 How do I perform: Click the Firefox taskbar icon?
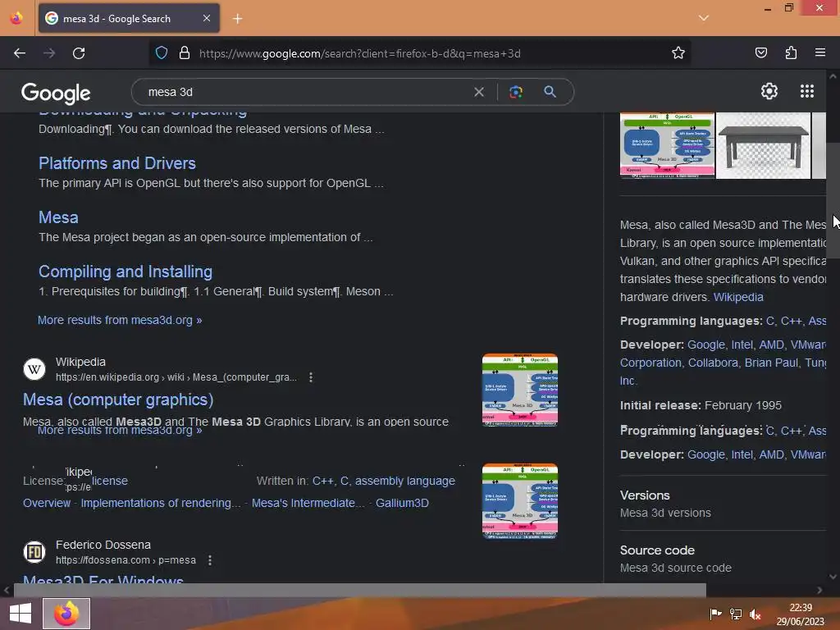(x=66, y=614)
